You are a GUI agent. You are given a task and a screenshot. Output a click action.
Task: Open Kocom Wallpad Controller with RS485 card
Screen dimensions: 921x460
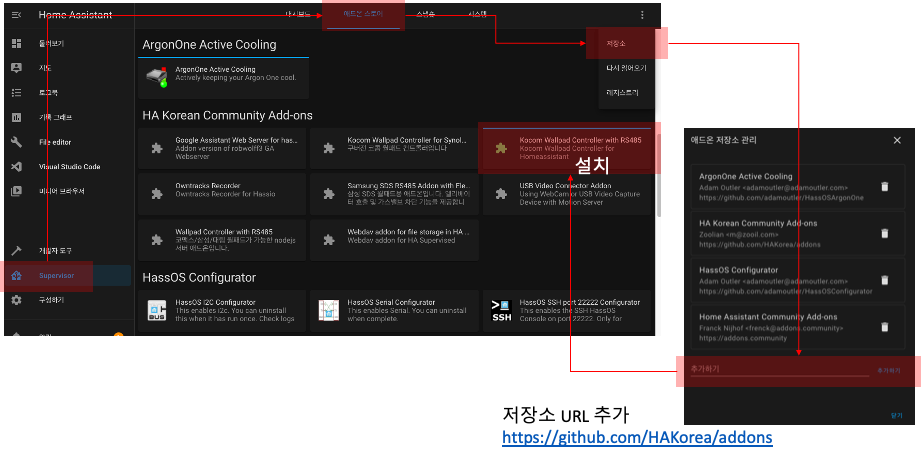(x=567, y=149)
